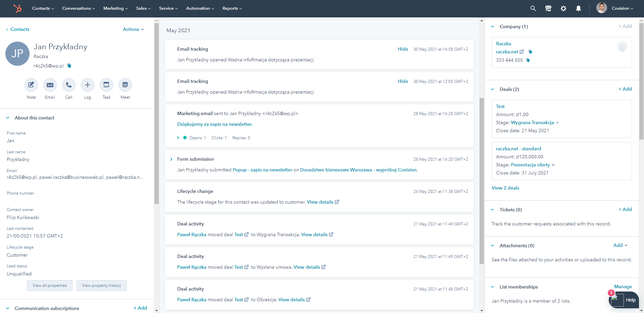Open the Reports menu
644x313 pixels.
pos(232,8)
